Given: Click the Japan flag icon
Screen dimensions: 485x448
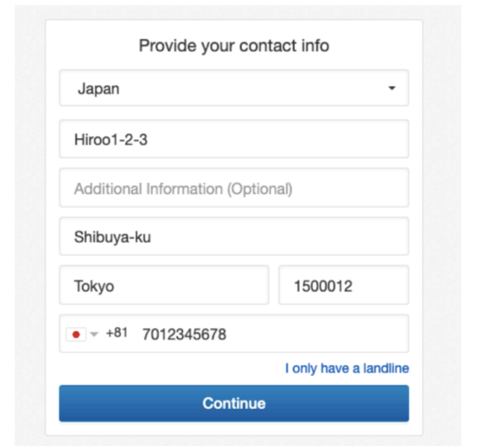Looking at the screenshot, I should [x=75, y=334].
